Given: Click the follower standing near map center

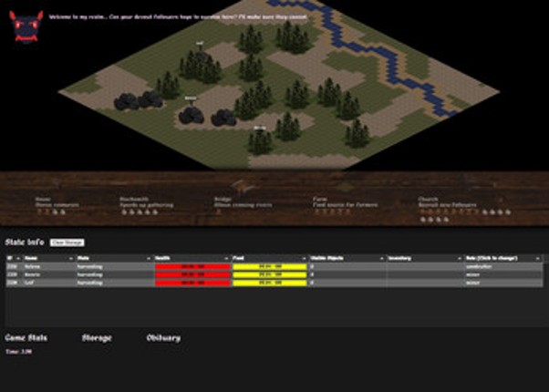Looking at the screenshot, I should click(191, 98).
